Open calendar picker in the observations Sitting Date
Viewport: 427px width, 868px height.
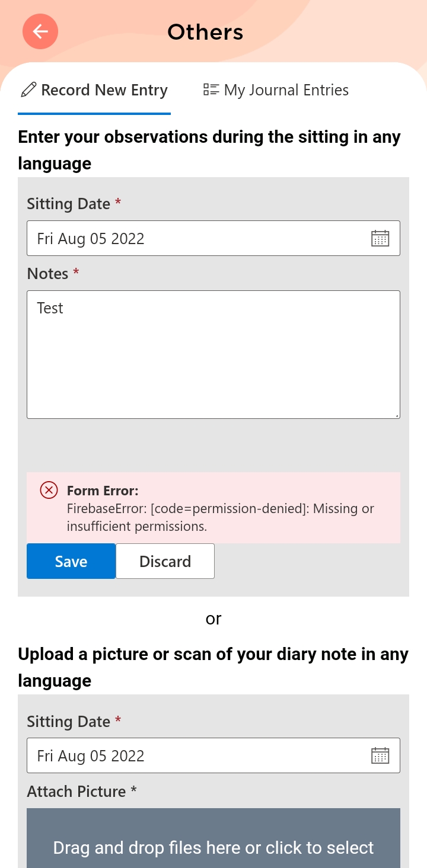[380, 239]
